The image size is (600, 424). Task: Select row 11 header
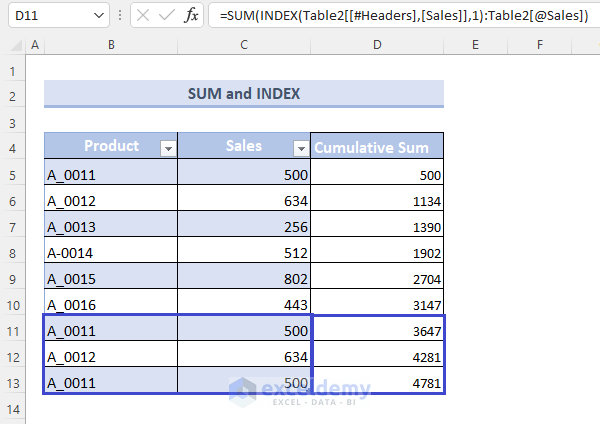13,331
